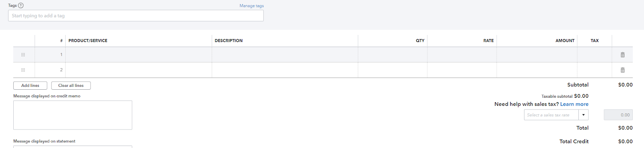Click the Product/Service cell in row 1

tap(138, 55)
